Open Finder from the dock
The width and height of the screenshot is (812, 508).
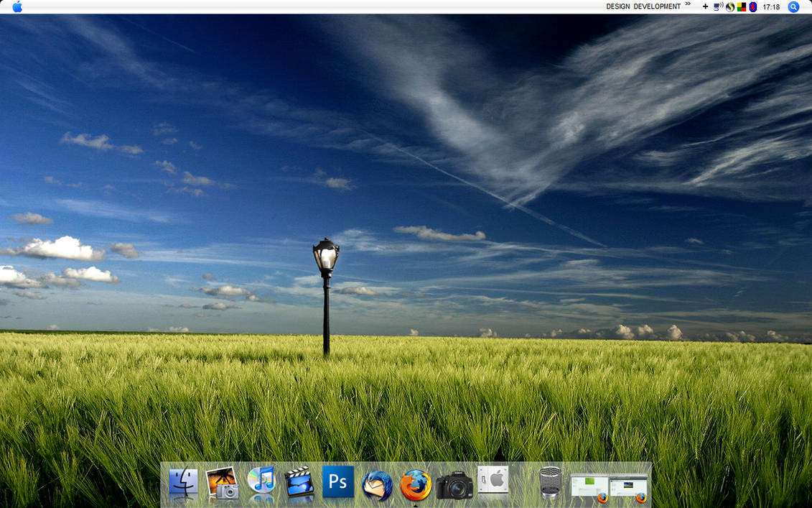tap(183, 483)
